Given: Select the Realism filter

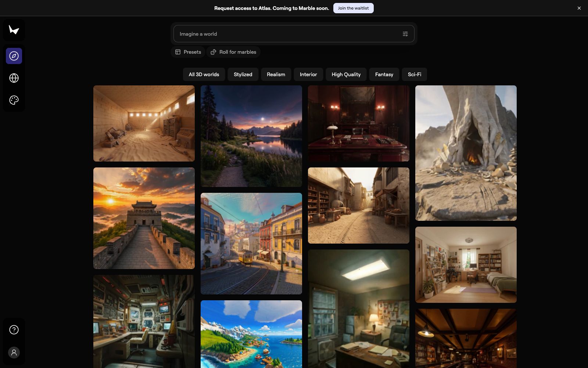Looking at the screenshot, I should point(276,74).
